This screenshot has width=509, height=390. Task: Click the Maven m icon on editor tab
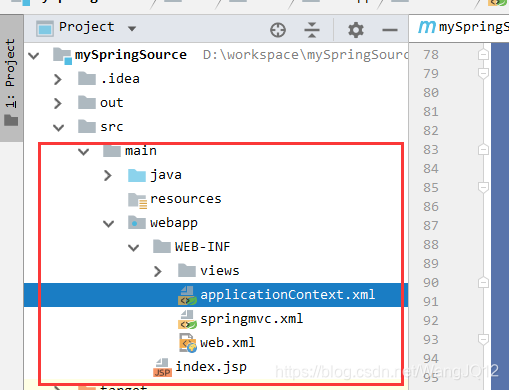coord(427,27)
